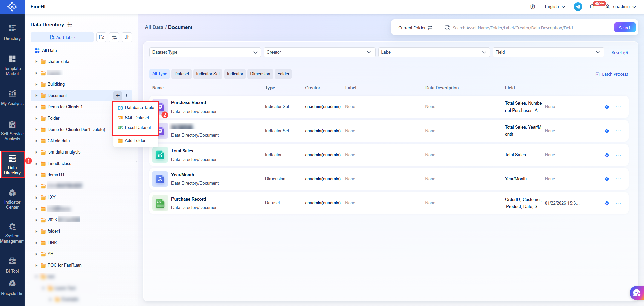The width and height of the screenshot is (644, 306).
Task: Click the add-folder icon beside Add Table
Action: pos(101,37)
